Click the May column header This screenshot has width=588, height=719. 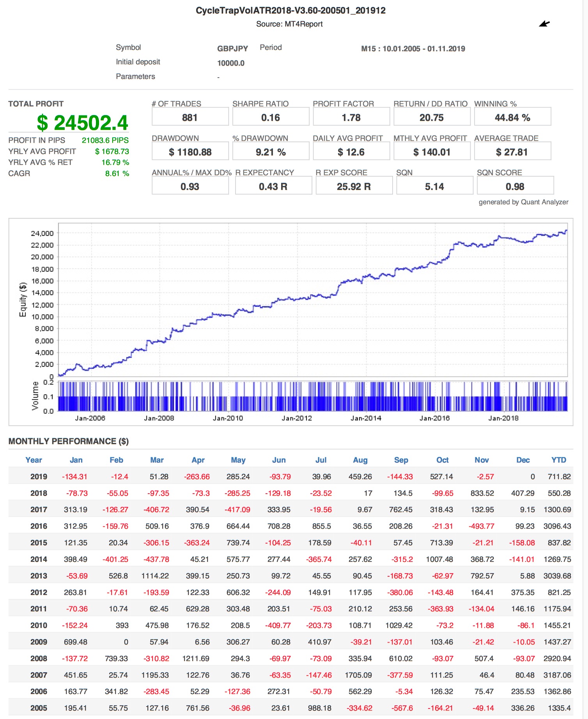click(x=238, y=460)
